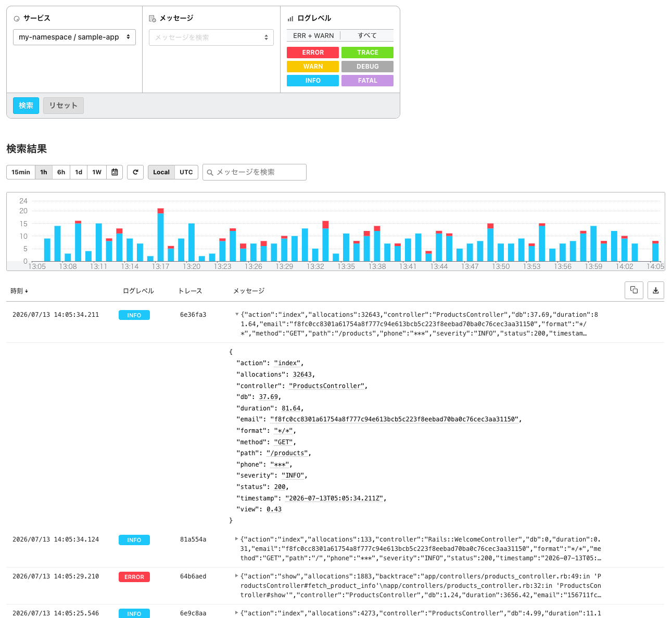Screen dimensions: 672x618
Task: Toggle the TRACE log level filter
Action: [367, 53]
